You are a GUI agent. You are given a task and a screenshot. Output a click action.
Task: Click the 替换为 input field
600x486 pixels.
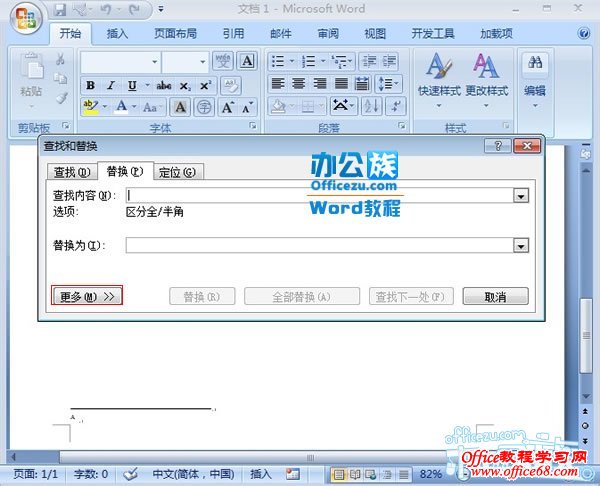(320, 246)
